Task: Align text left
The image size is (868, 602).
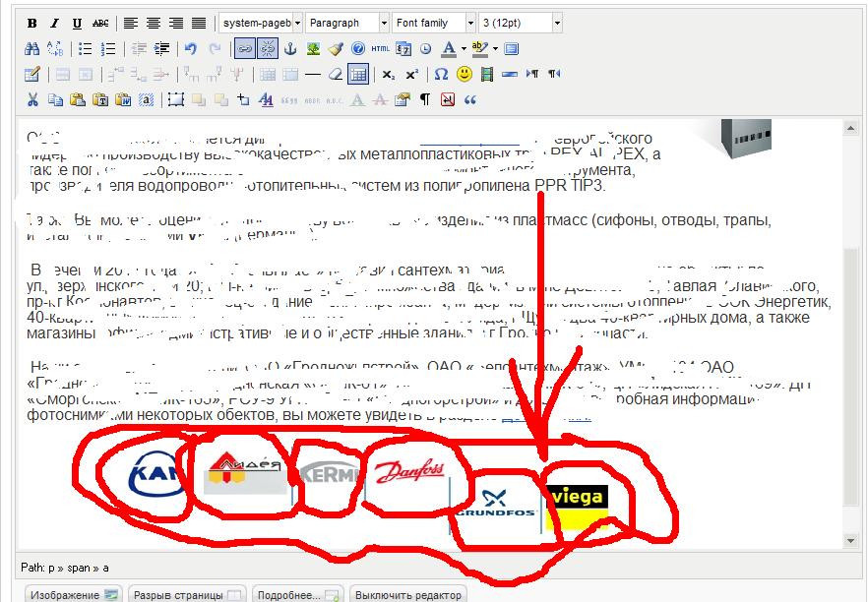Action: [x=131, y=24]
